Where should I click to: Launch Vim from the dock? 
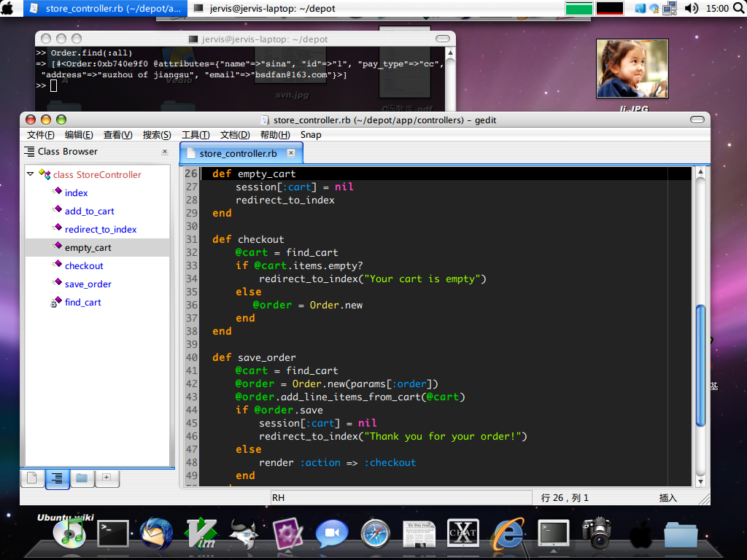[201, 533]
